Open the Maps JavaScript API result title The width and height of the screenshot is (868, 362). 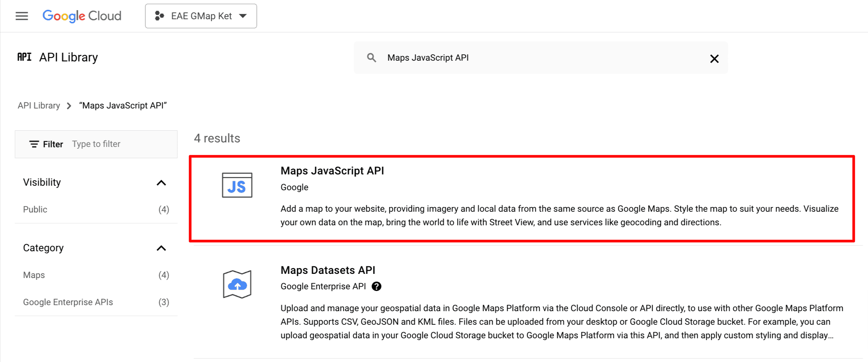click(332, 171)
